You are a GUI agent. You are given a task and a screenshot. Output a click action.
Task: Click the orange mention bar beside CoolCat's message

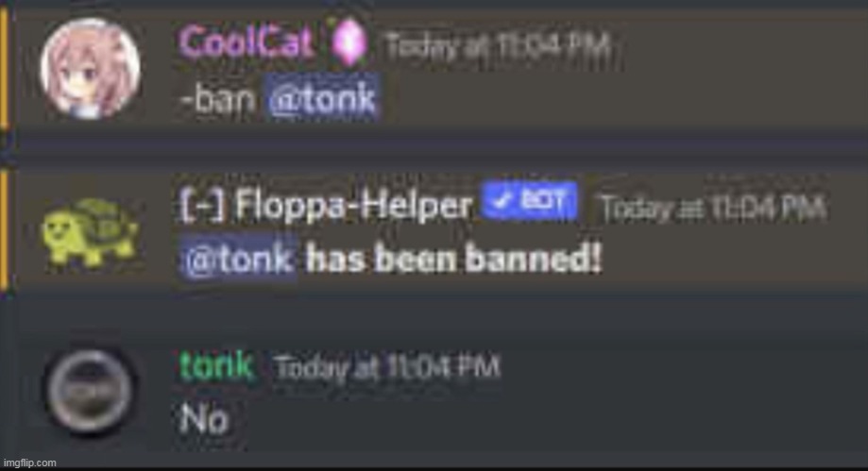tap(5, 69)
